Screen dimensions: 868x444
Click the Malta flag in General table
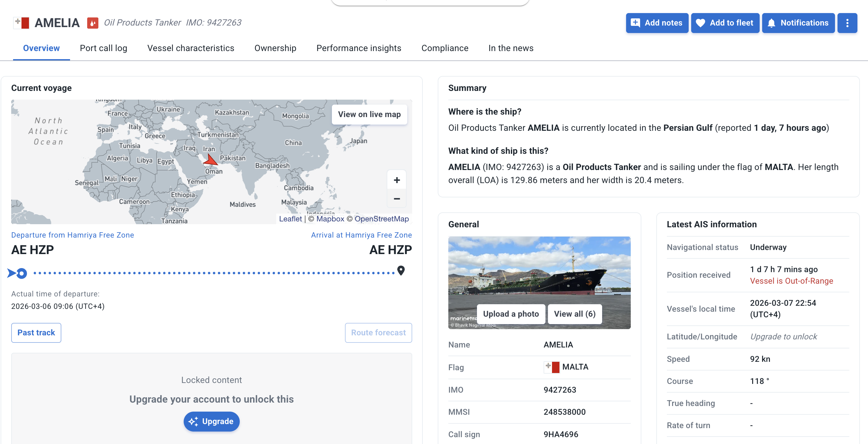(552, 367)
